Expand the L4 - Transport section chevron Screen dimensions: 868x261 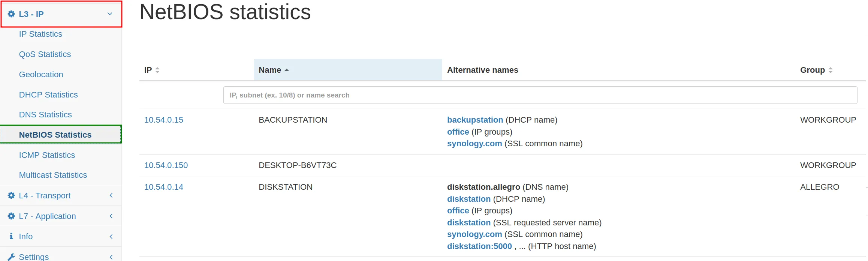(111, 195)
